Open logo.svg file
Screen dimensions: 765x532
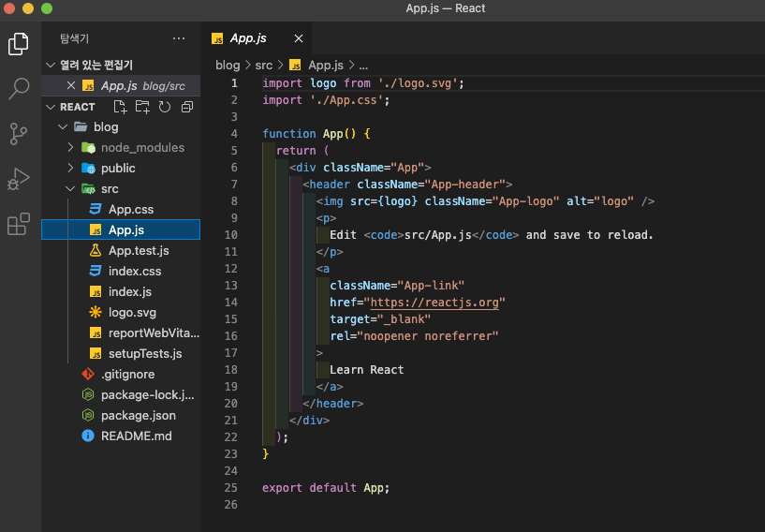(121, 313)
